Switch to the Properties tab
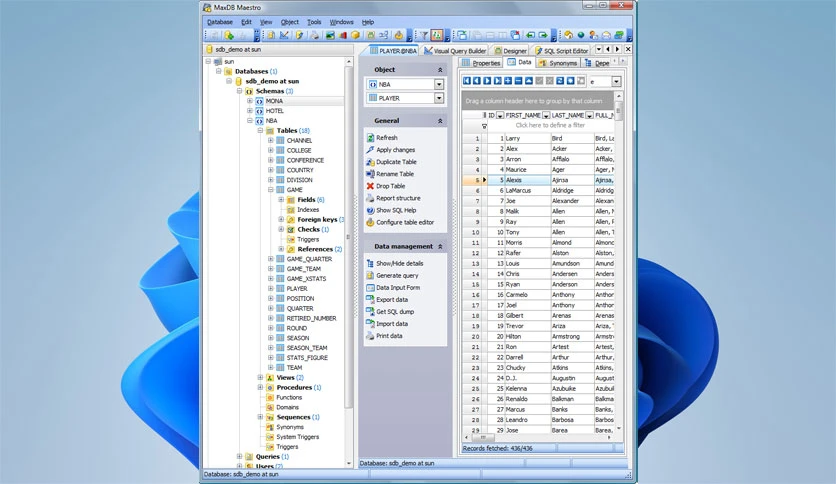 (481, 63)
